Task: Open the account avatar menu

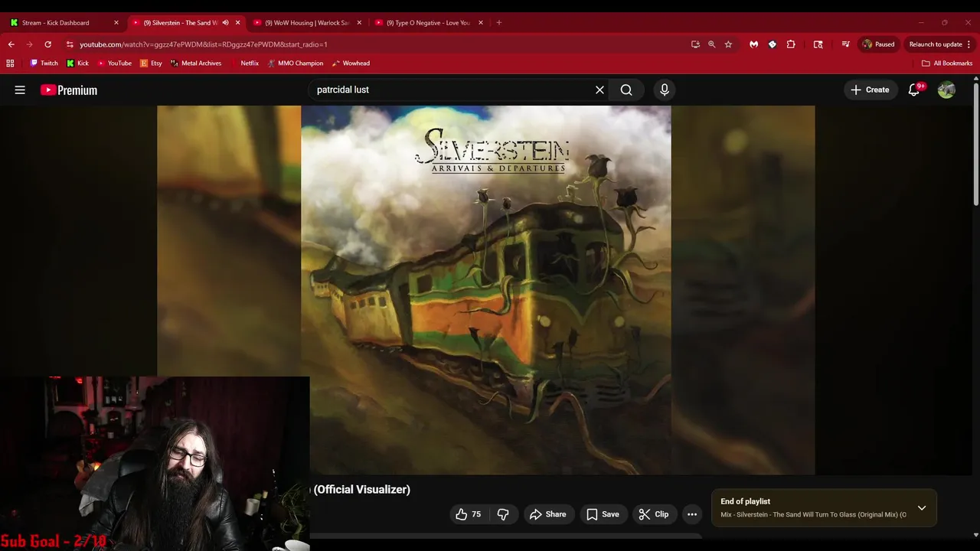Action: [946, 90]
